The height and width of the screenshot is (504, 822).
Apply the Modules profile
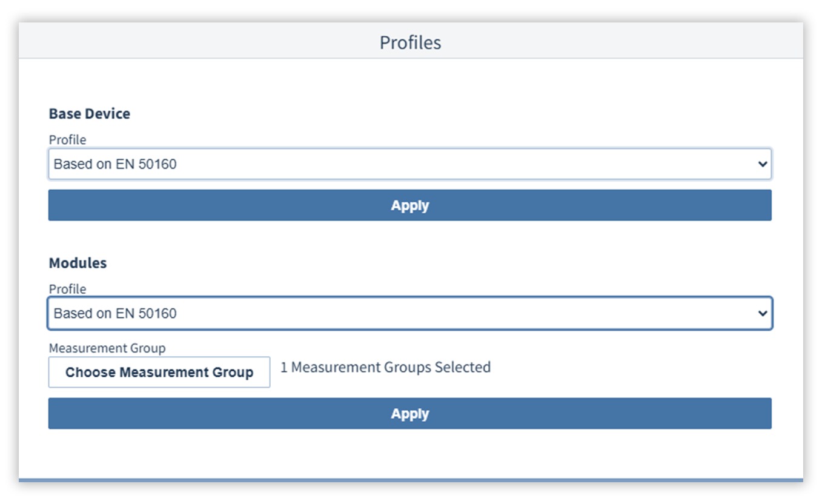coord(409,414)
